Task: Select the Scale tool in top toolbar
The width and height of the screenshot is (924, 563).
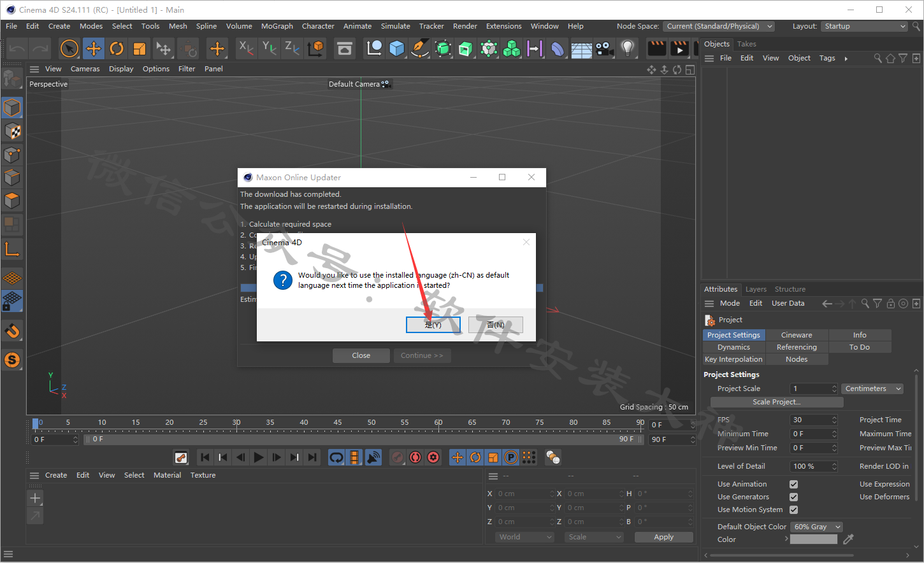Action: (x=140, y=48)
